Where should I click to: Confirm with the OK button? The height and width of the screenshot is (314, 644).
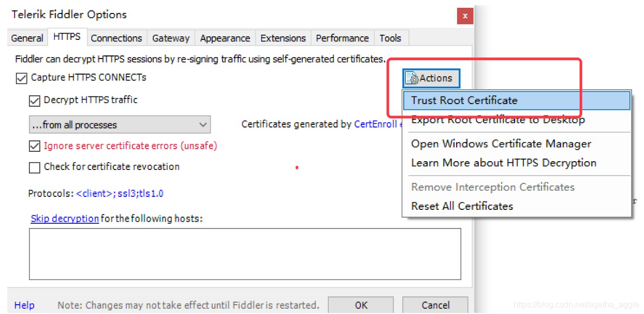pos(361,305)
